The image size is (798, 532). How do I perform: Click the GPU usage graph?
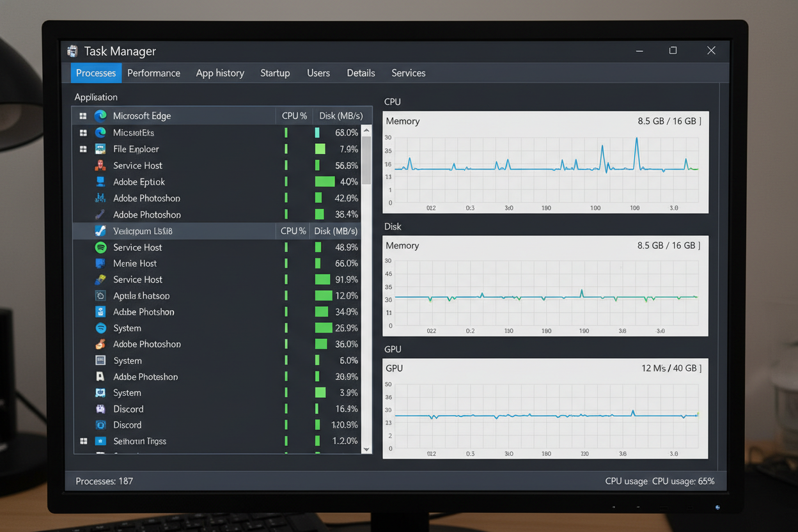click(545, 416)
